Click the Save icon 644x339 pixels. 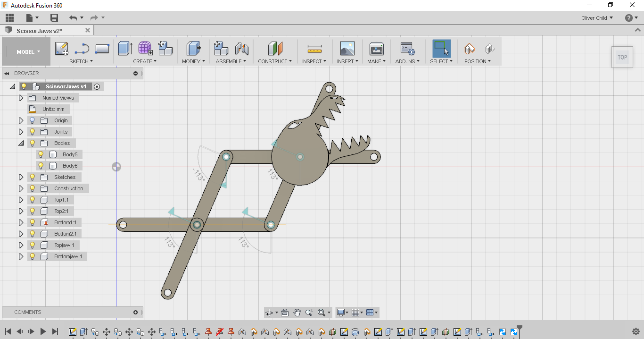54,18
